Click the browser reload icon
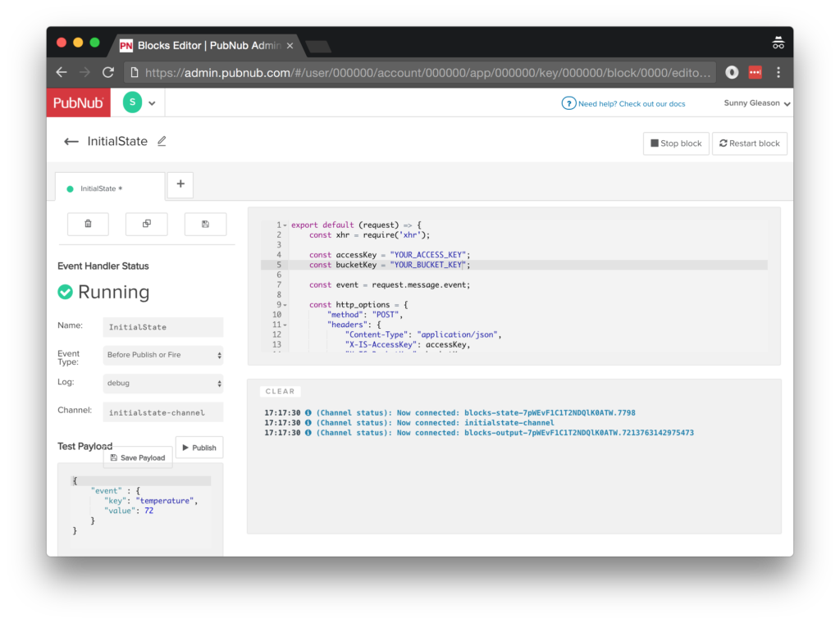Screen dimensions: 840x623 pyautogui.click(x=107, y=72)
